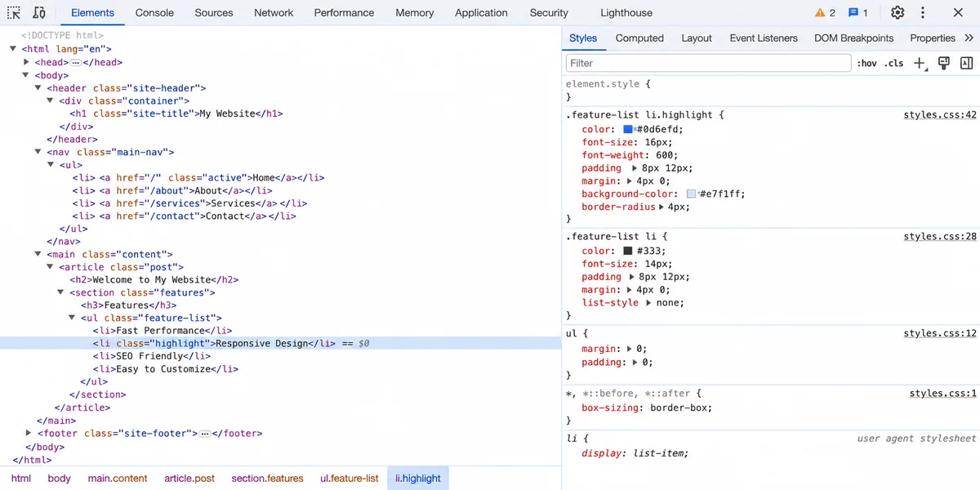
Task: Open the Application tab
Action: 481,12
